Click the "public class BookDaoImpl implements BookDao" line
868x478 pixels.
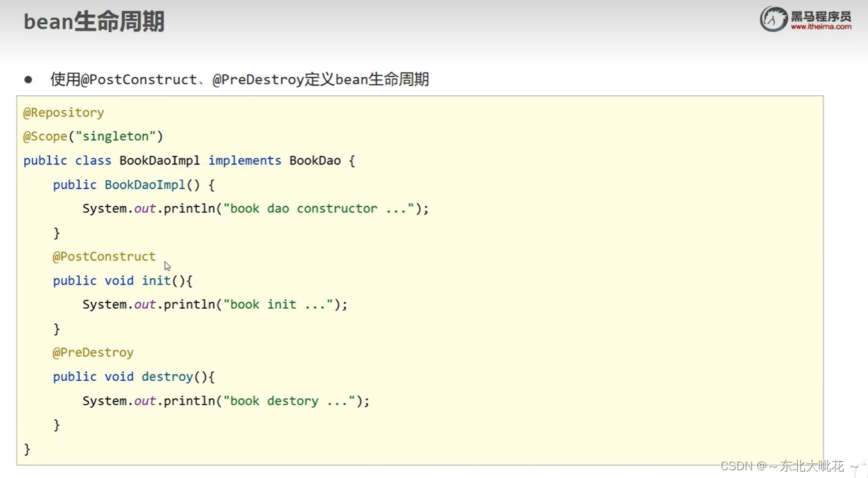(189, 161)
